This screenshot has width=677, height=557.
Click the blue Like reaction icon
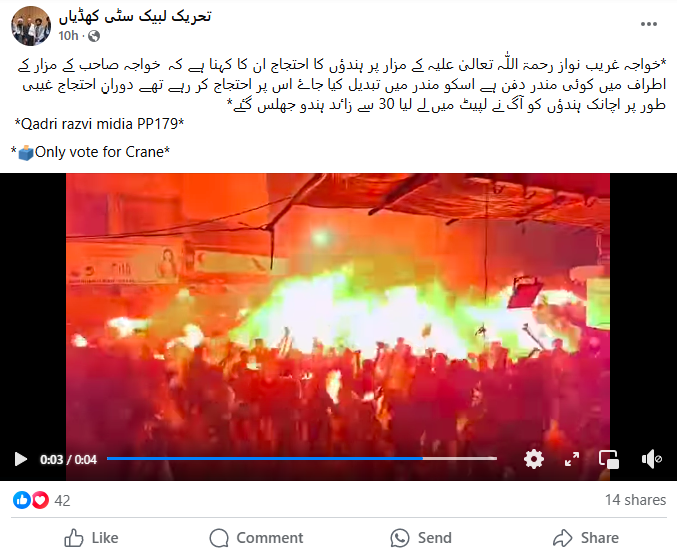(x=22, y=500)
